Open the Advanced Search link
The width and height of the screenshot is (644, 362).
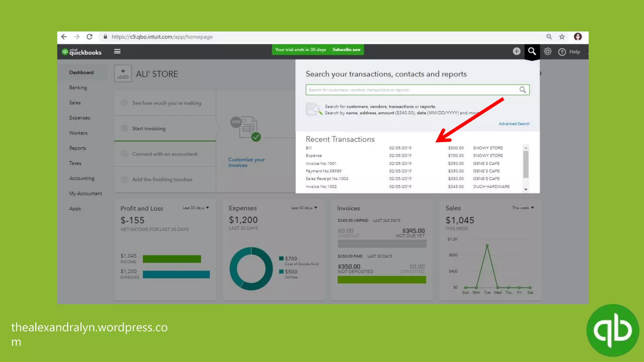[x=514, y=124]
